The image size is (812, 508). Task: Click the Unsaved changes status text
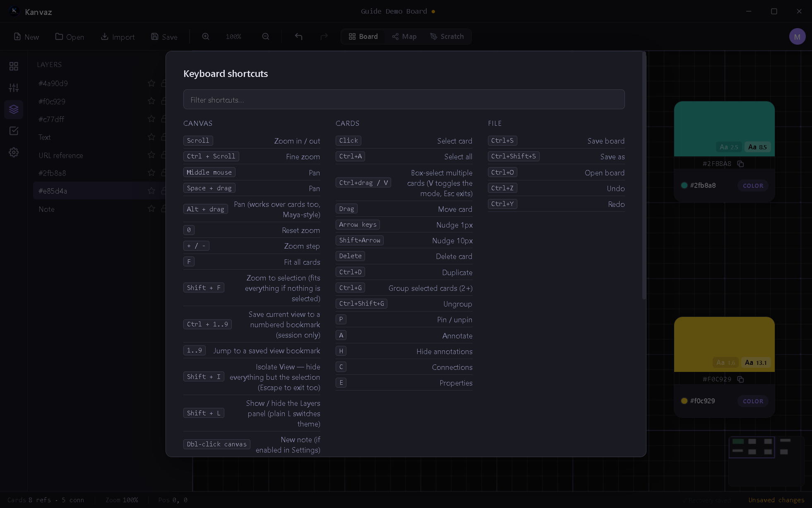coord(776,500)
